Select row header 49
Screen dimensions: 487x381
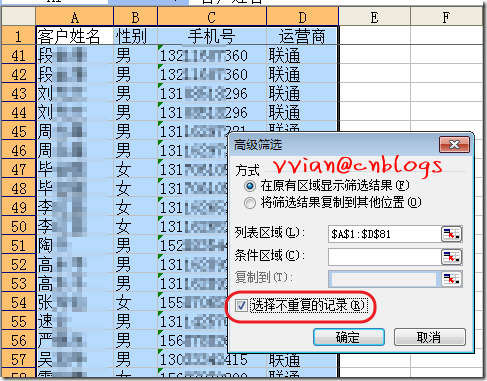coord(19,207)
